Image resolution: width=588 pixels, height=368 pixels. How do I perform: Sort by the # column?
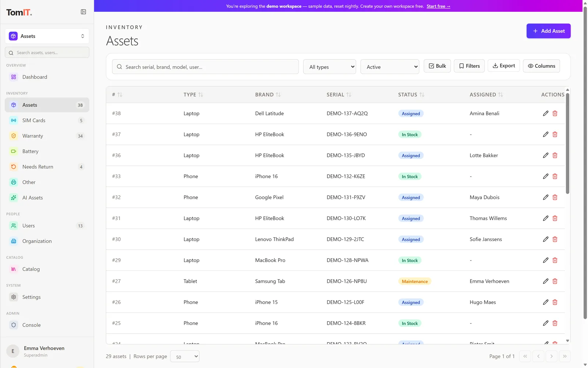click(x=117, y=95)
